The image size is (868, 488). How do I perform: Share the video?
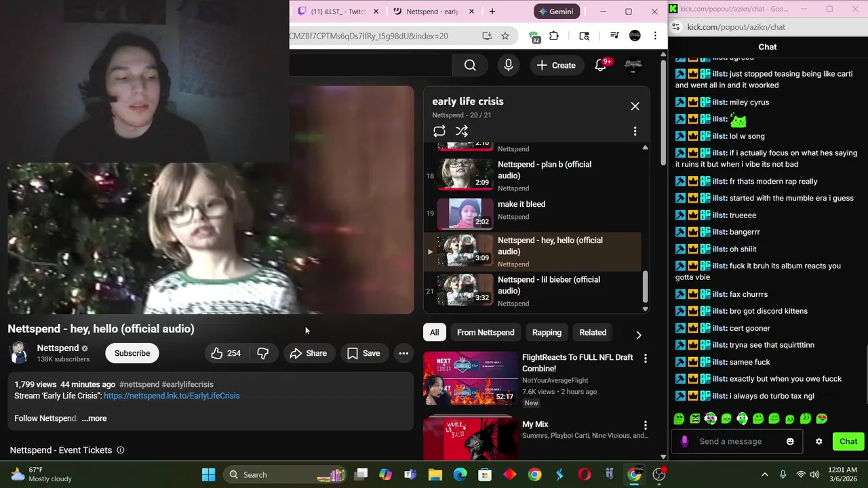(309, 353)
